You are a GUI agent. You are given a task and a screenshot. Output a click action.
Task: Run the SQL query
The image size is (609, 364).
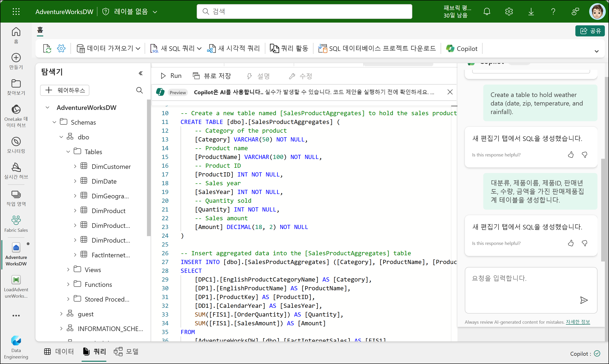[x=171, y=76]
